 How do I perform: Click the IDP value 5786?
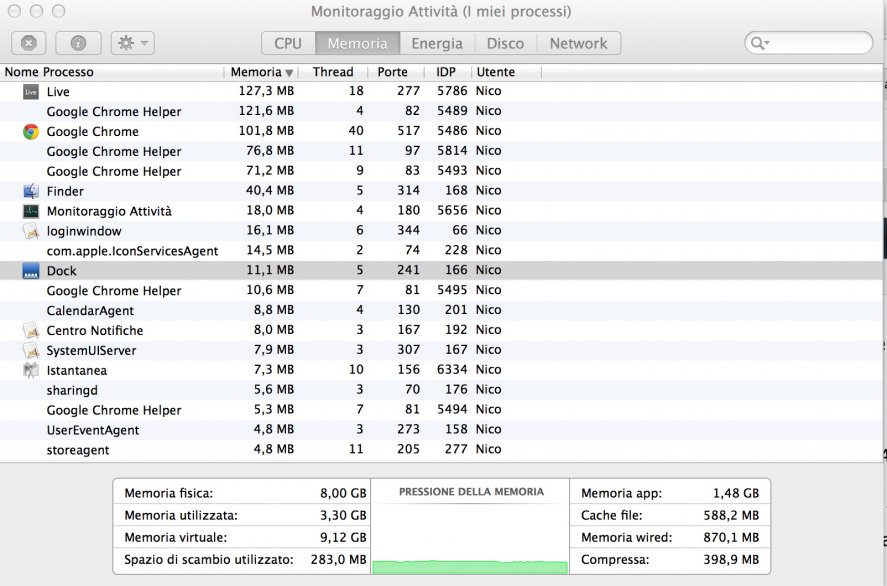pos(452,91)
